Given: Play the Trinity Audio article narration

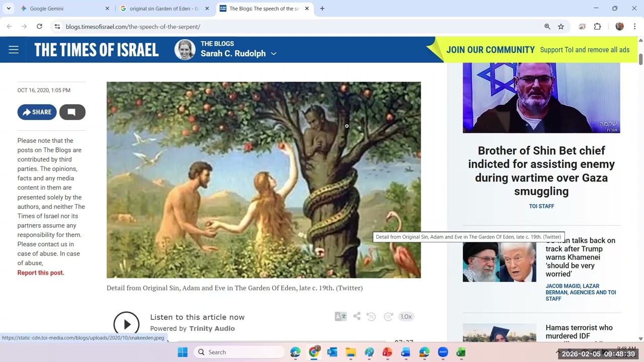Looking at the screenshot, I should [126, 323].
